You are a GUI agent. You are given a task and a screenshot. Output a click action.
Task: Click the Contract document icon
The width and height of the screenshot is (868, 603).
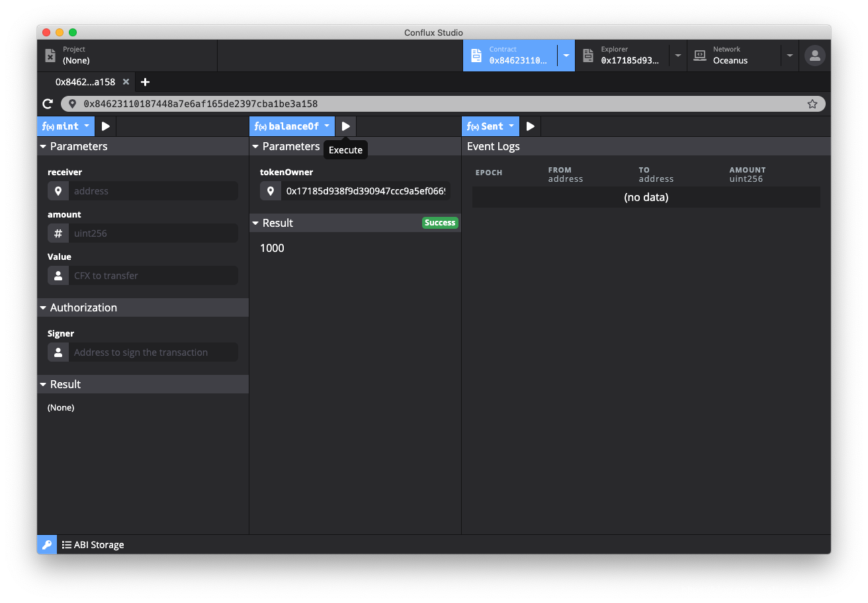476,56
